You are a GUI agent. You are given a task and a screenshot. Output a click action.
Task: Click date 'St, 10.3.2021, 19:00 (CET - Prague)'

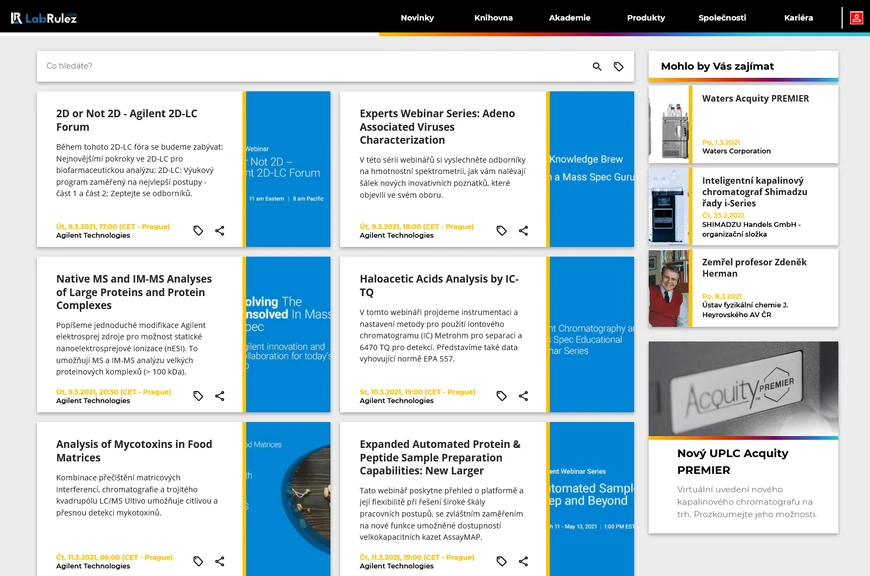pyautogui.click(x=417, y=392)
